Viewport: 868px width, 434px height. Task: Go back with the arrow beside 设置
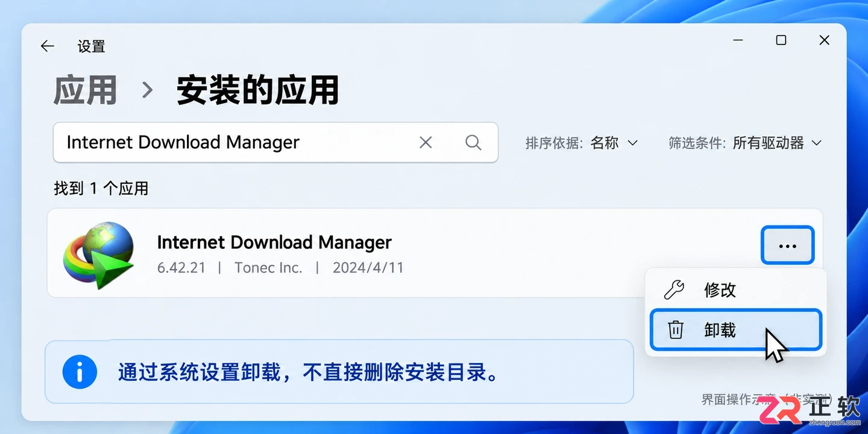pyautogui.click(x=48, y=46)
